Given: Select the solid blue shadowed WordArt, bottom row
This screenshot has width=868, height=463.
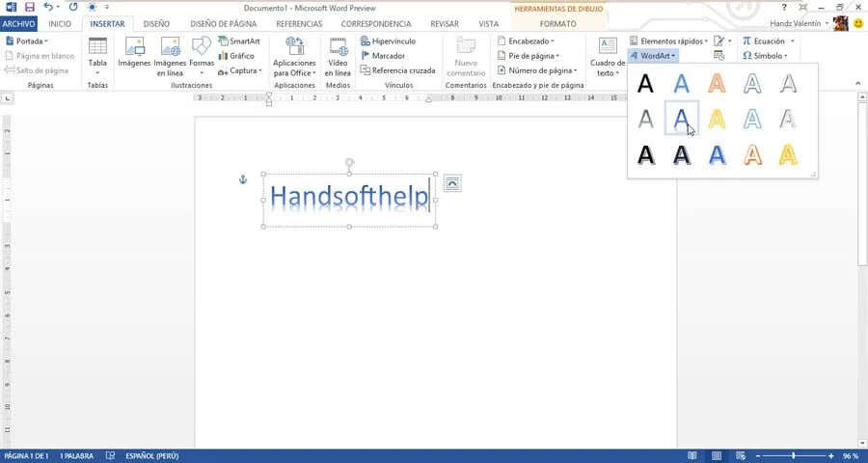Looking at the screenshot, I should click(717, 154).
